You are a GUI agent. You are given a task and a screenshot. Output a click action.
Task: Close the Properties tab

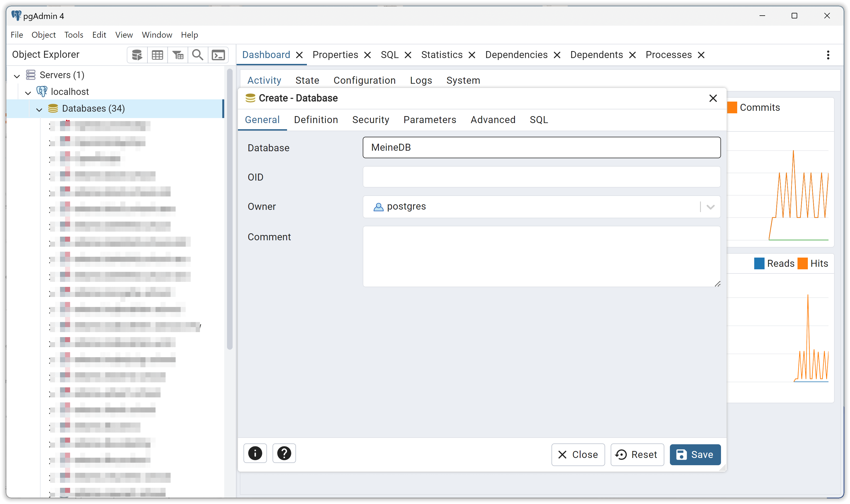click(x=367, y=55)
